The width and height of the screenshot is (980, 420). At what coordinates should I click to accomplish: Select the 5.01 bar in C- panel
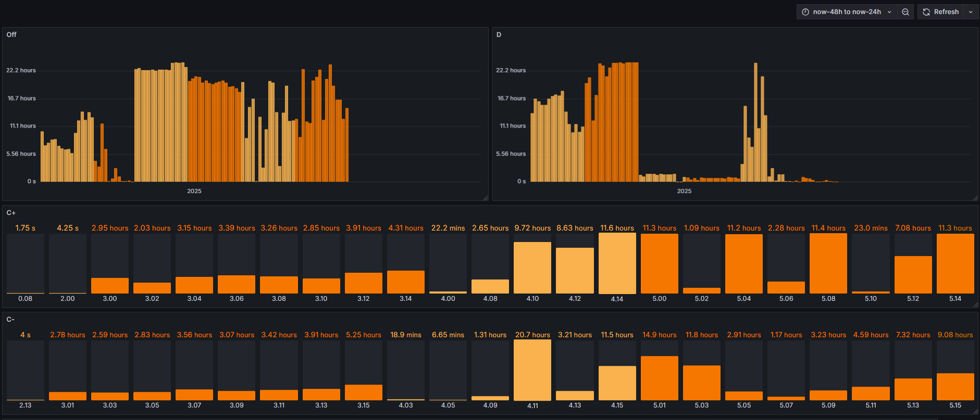coord(659,378)
